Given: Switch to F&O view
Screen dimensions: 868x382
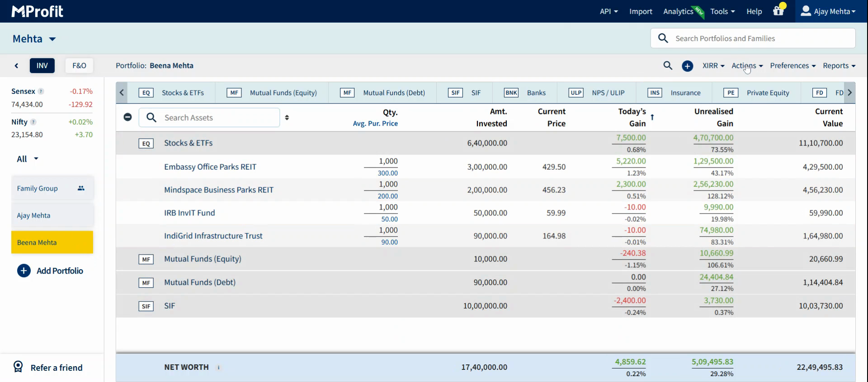Looking at the screenshot, I should point(79,65).
